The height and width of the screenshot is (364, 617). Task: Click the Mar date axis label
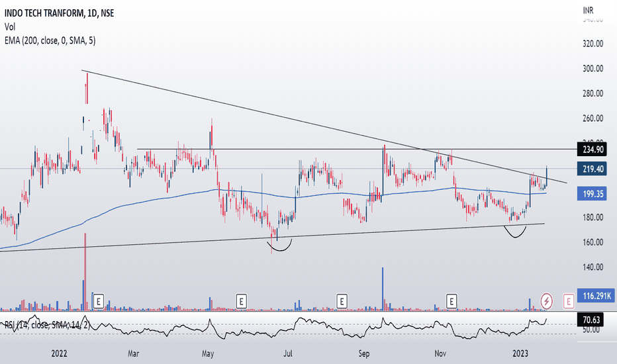coord(133,353)
